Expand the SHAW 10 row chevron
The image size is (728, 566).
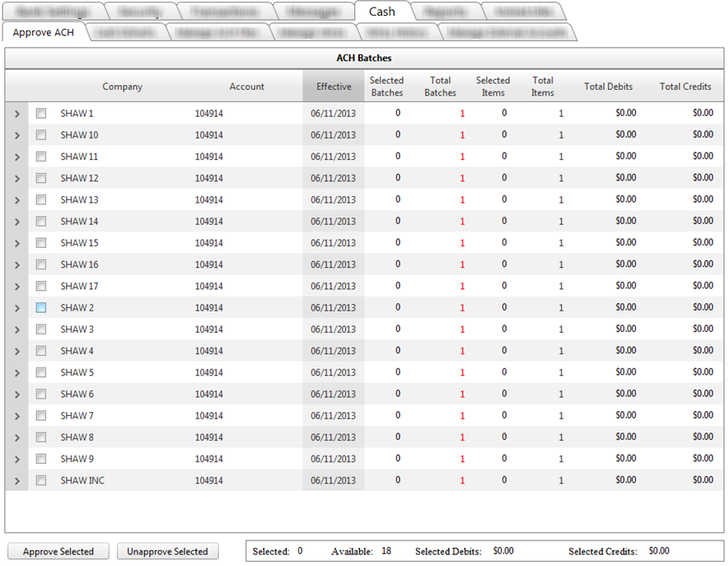[x=16, y=135]
